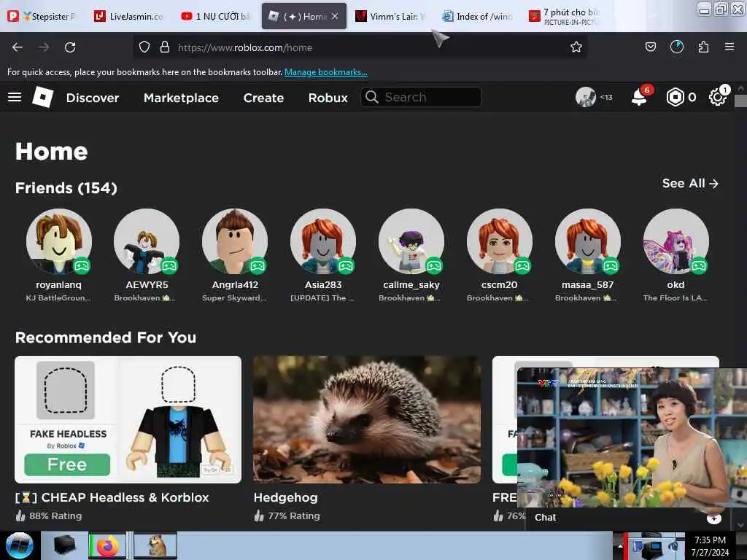Click the Hedgehog game title

(285, 497)
